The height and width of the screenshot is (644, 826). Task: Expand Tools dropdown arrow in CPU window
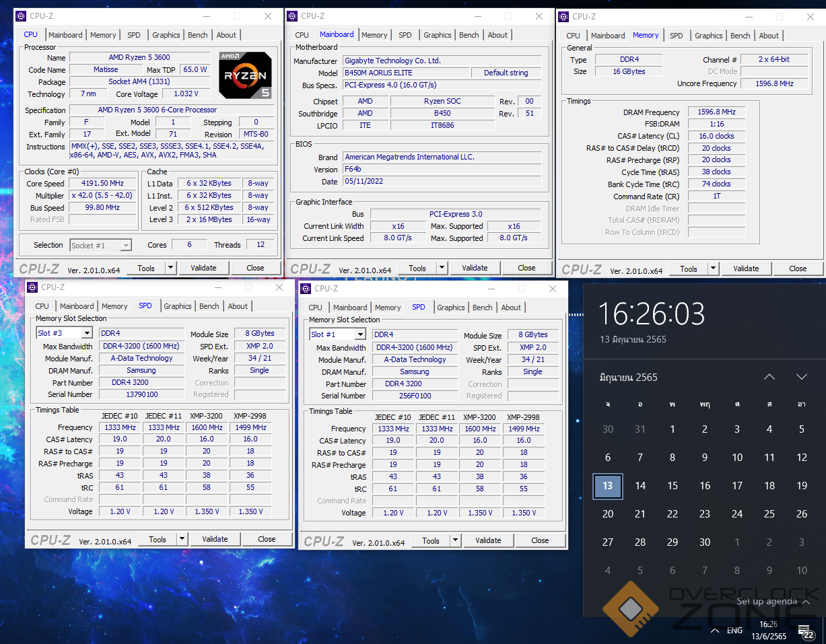[170, 268]
